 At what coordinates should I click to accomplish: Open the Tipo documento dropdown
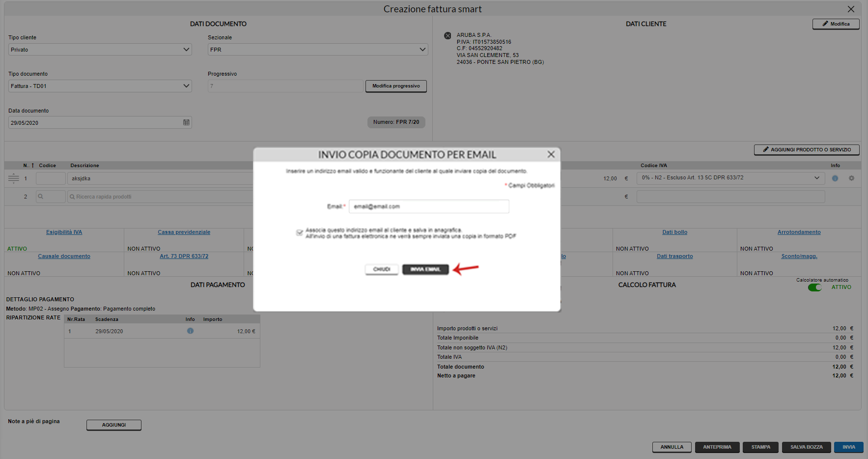pos(100,86)
